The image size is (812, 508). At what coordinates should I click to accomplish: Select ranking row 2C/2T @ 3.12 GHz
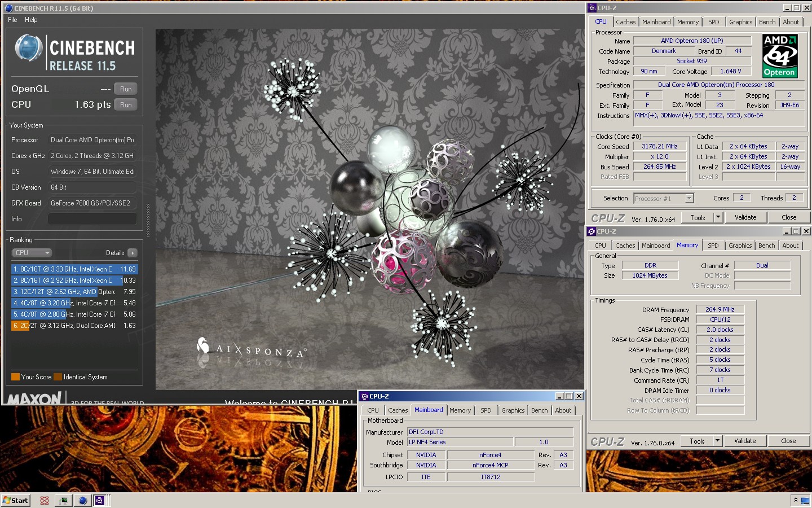coord(74,326)
